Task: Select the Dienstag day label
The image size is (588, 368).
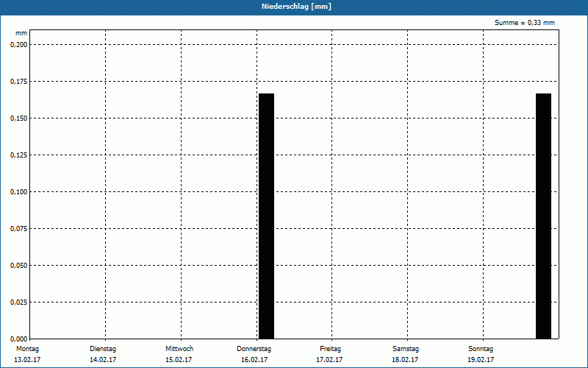Action: [103, 349]
